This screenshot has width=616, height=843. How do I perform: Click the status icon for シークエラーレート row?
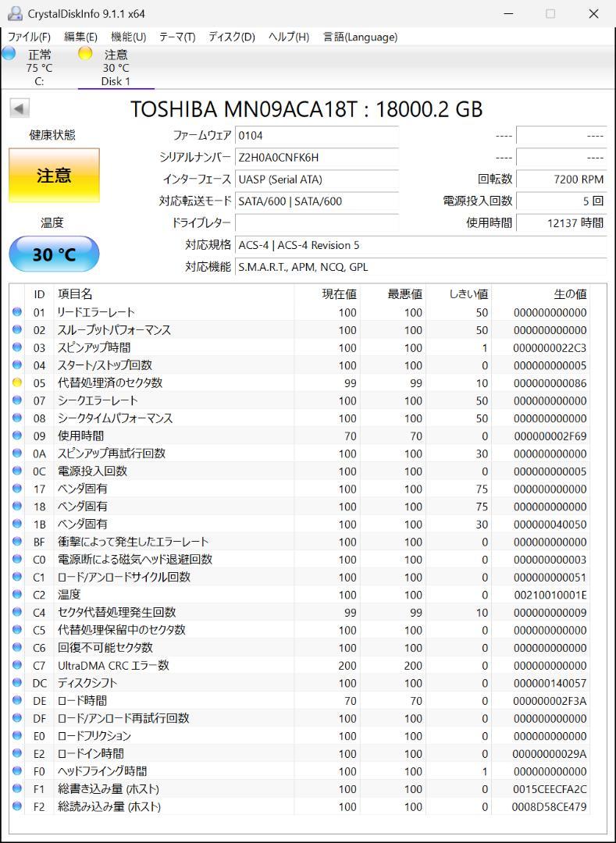point(17,400)
